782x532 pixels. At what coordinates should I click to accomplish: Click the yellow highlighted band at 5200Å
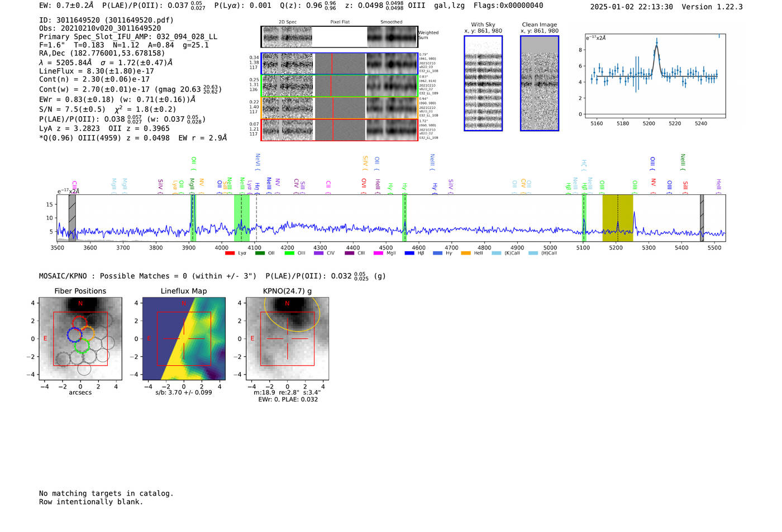click(617, 218)
